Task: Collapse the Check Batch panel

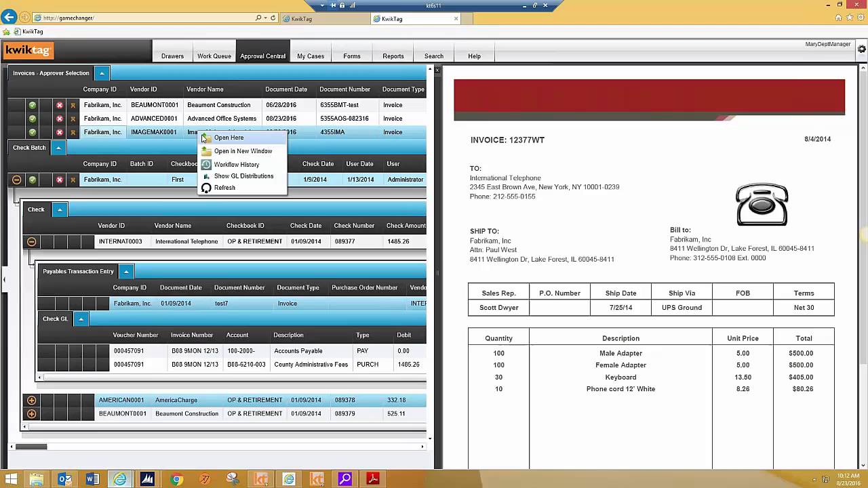Action: click(58, 148)
